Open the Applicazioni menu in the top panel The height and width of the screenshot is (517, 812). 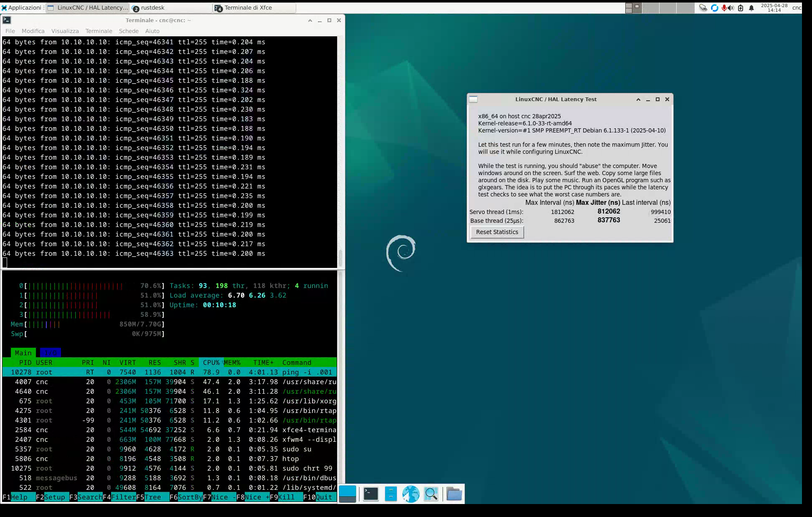coord(22,8)
